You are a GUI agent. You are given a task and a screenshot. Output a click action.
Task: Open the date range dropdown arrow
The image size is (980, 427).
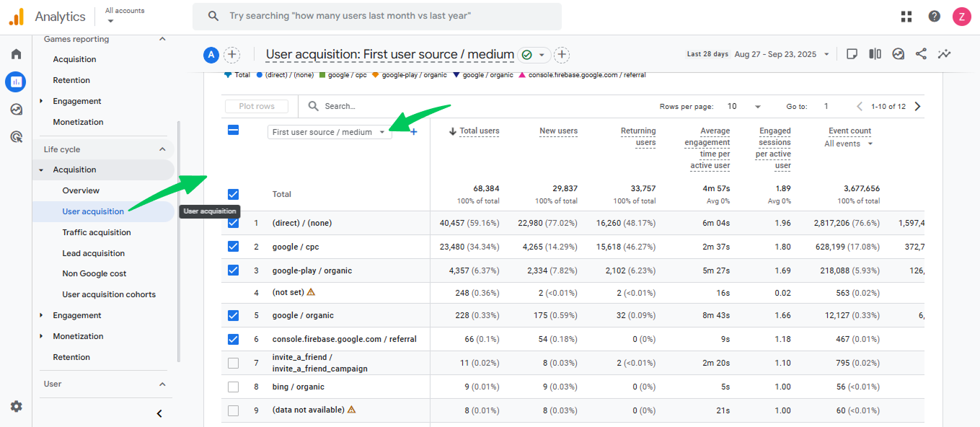(826, 54)
